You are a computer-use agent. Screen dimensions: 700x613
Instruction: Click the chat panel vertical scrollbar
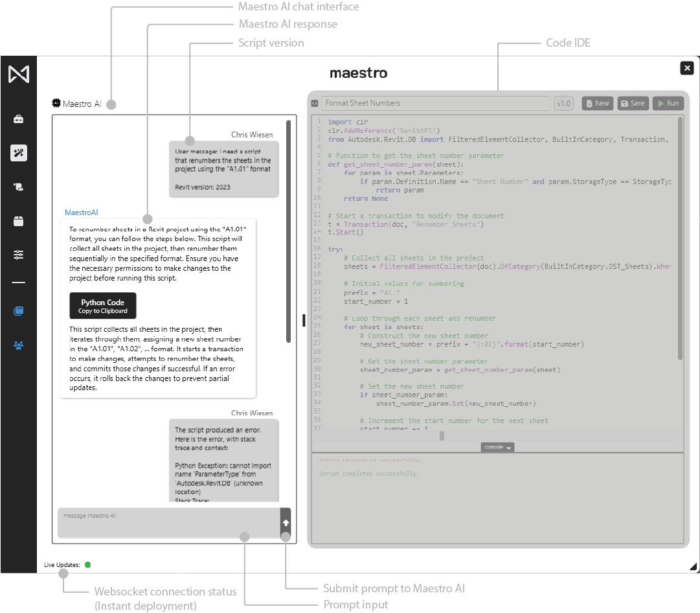pos(288,230)
